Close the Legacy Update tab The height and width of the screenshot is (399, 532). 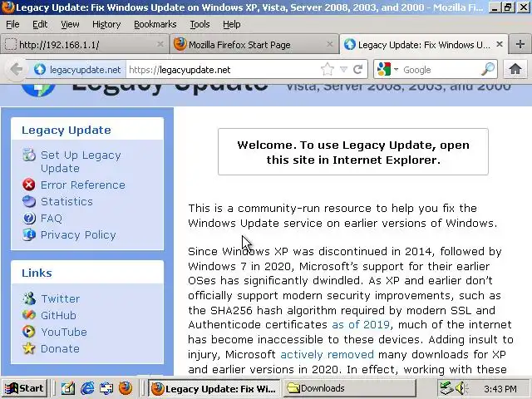tap(500, 44)
